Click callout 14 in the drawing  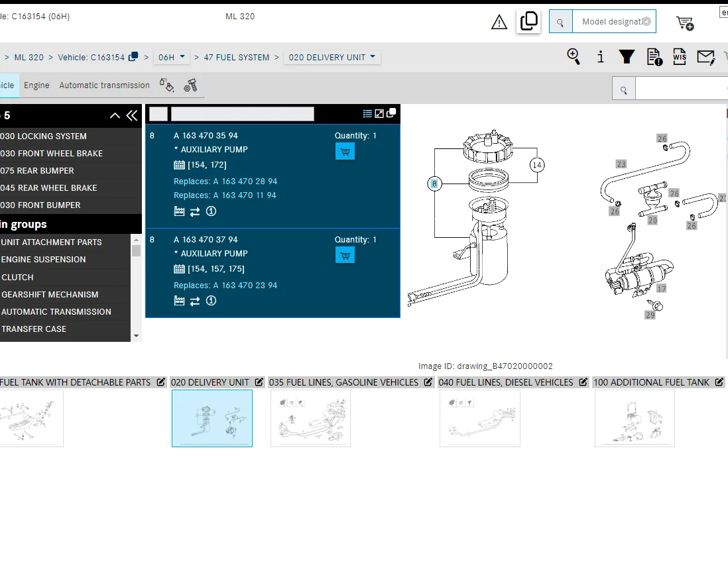(x=537, y=165)
